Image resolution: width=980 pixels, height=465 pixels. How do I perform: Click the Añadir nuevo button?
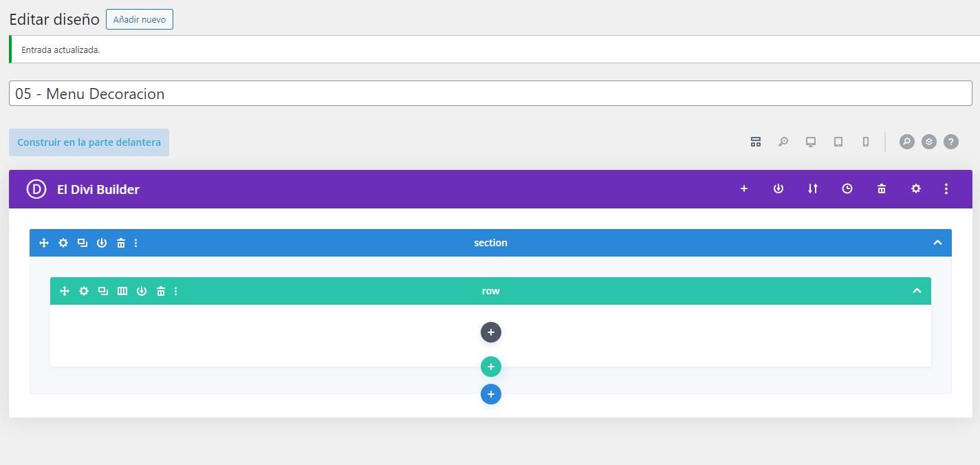click(x=140, y=19)
